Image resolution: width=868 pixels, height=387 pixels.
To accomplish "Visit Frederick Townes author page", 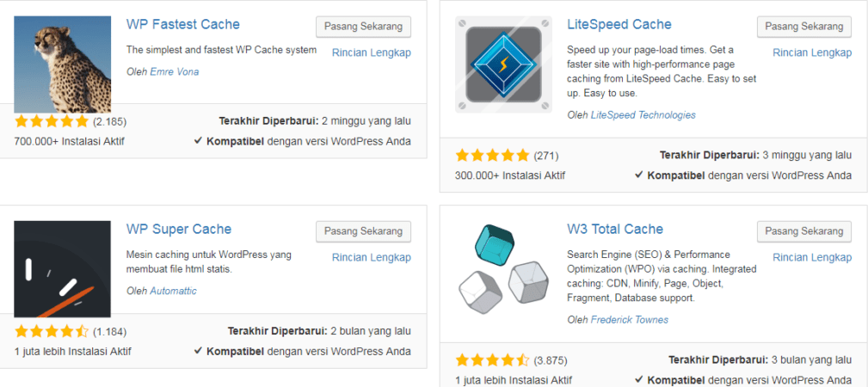I will pos(630,320).
